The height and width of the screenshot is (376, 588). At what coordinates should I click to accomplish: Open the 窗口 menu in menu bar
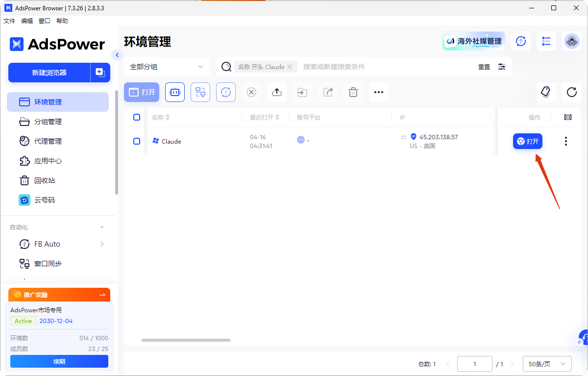tap(44, 21)
